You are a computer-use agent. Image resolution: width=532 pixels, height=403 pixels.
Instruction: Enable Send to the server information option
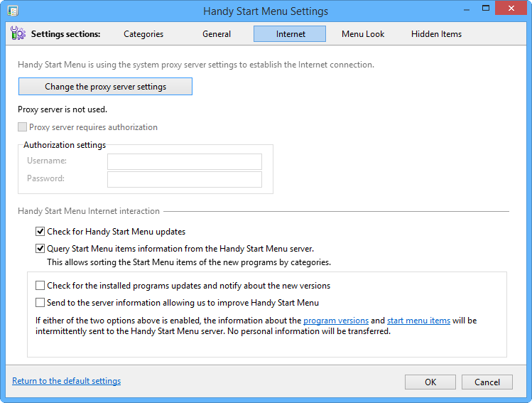pyautogui.click(x=40, y=303)
